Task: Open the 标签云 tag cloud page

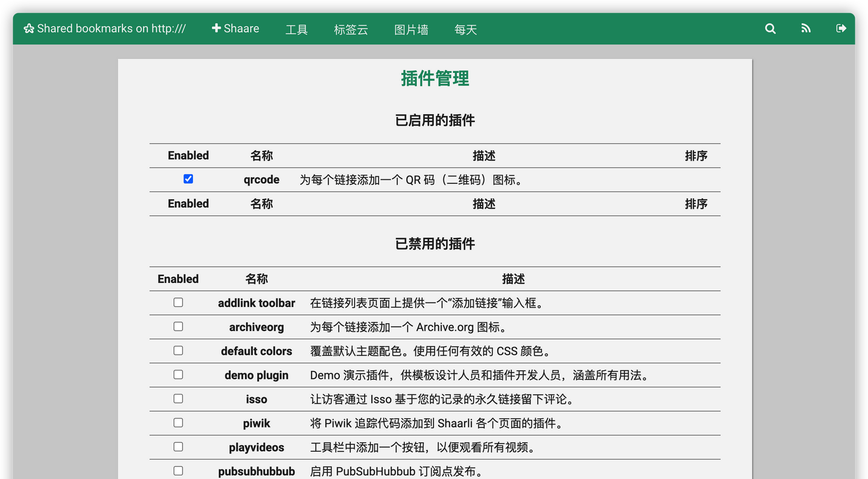Action: pos(351,29)
